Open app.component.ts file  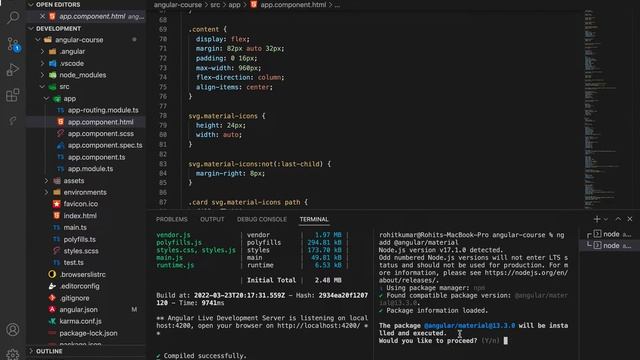(x=96, y=157)
